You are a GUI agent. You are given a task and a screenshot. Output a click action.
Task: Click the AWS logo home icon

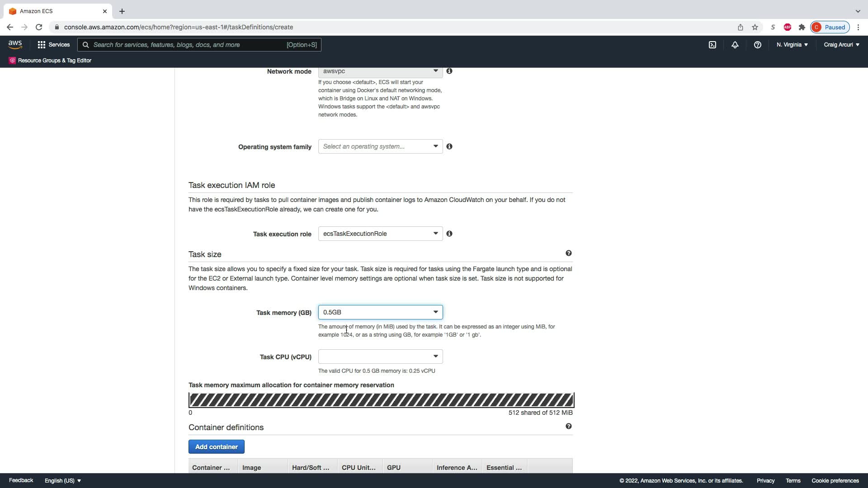(x=15, y=45)
